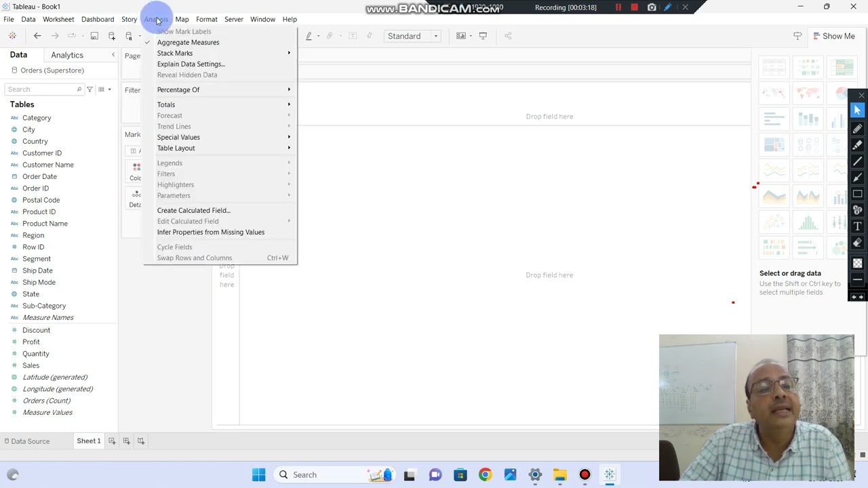Click the Add new data source icon
This screenshot has height=488, width=868.
click(112, 36)
